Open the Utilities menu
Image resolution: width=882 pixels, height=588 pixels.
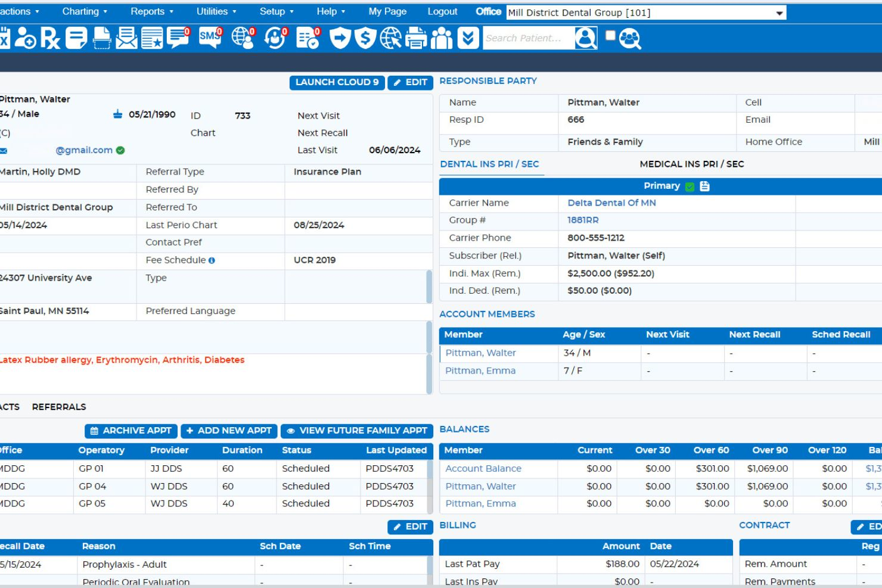(216, 11)
